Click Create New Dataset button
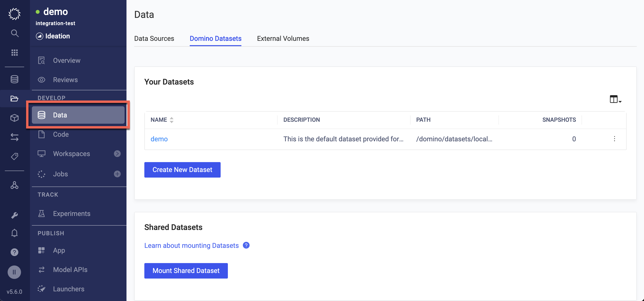This screenshot has height=301, width=644. [x=182, y=170]
